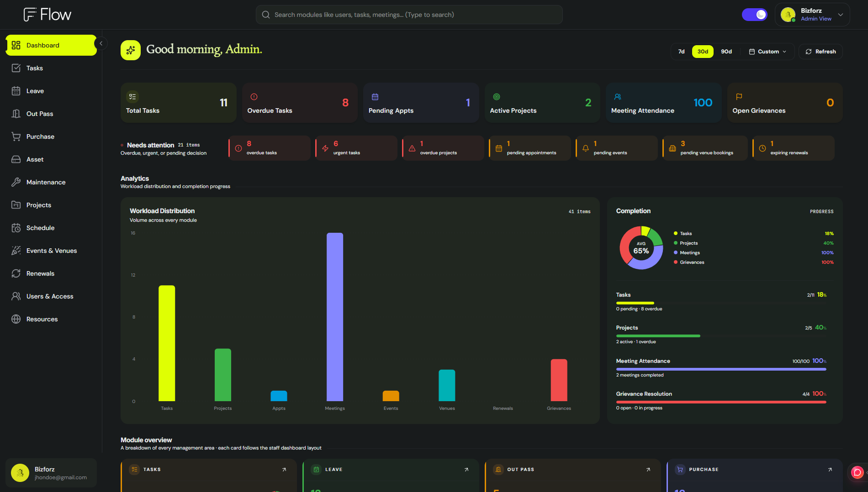Image resolution: width=868 pixels, height=492 pixels.
Task: Click the Projects completion progress bar
Action: coord(721,336)
